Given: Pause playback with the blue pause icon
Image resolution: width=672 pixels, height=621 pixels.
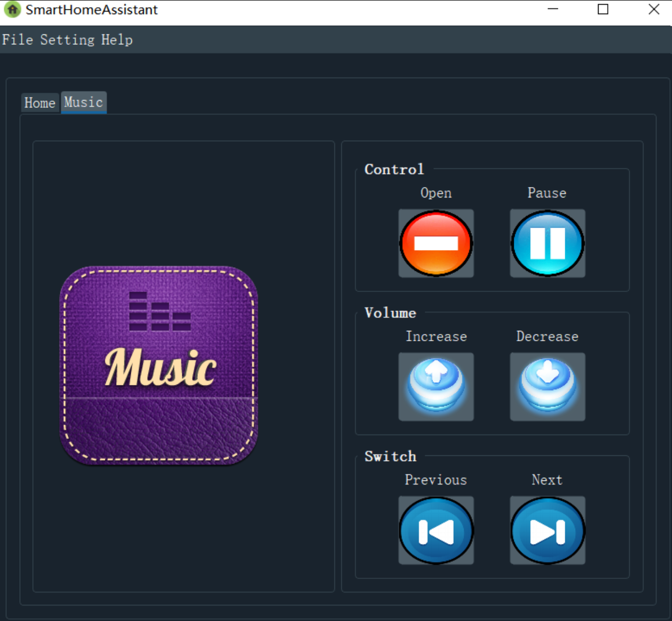Looking at the screenshot, I should click(x=547, y=243).
